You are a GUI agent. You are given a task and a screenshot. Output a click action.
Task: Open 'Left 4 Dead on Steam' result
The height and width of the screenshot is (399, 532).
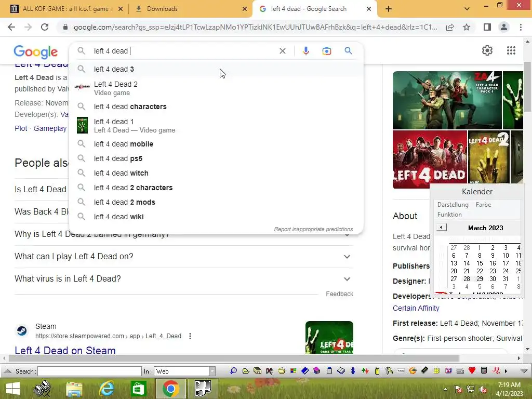click(x=65, y=350)
